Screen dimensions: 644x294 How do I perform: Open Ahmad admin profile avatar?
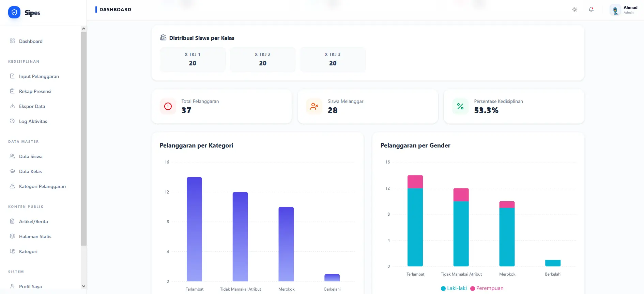(615, 10)
